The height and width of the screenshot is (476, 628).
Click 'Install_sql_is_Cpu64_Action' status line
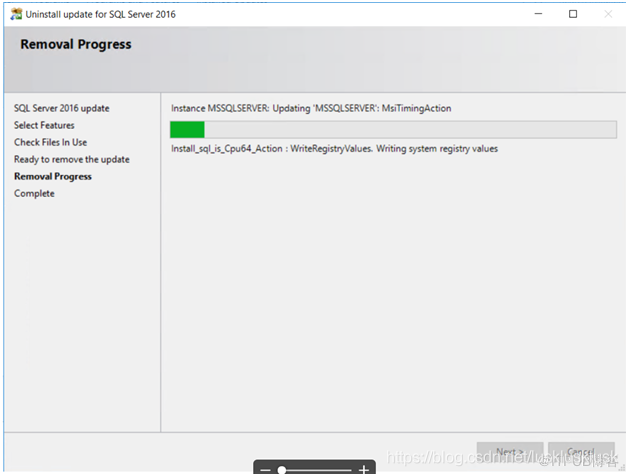tap(334, 149)
